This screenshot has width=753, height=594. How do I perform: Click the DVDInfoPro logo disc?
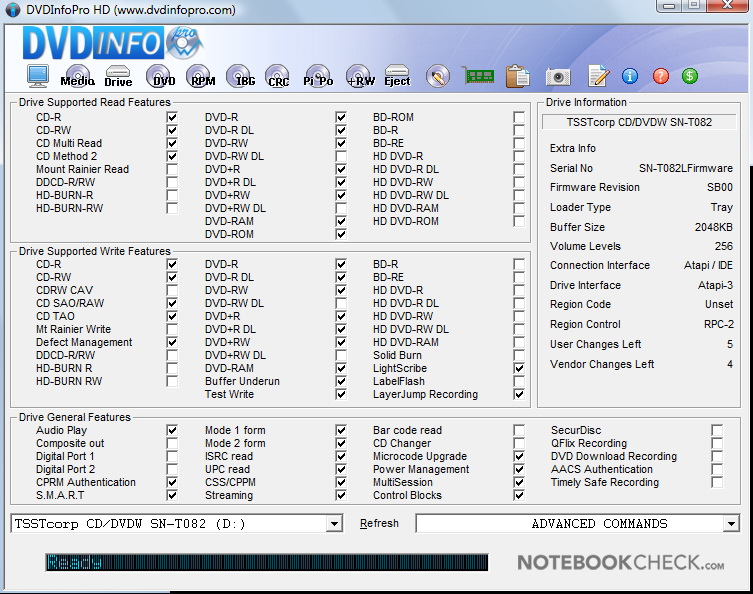(184, 43)
